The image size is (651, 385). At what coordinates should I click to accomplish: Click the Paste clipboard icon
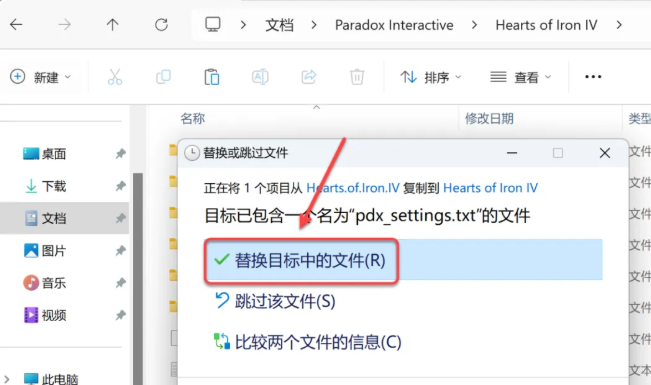(212, 77)
